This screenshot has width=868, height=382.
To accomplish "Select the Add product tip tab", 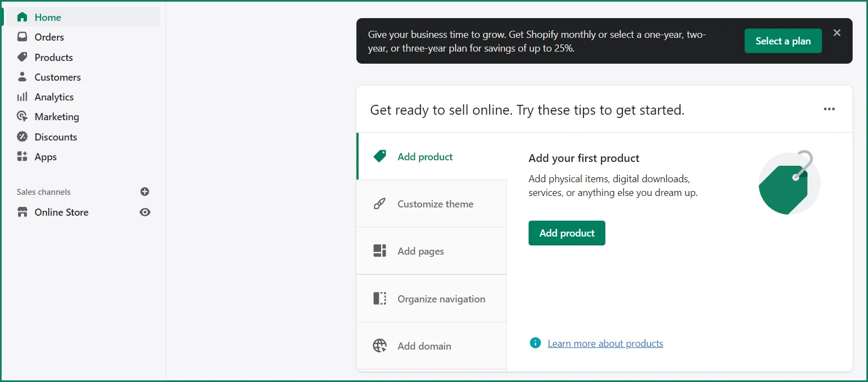I will point(432,156).
